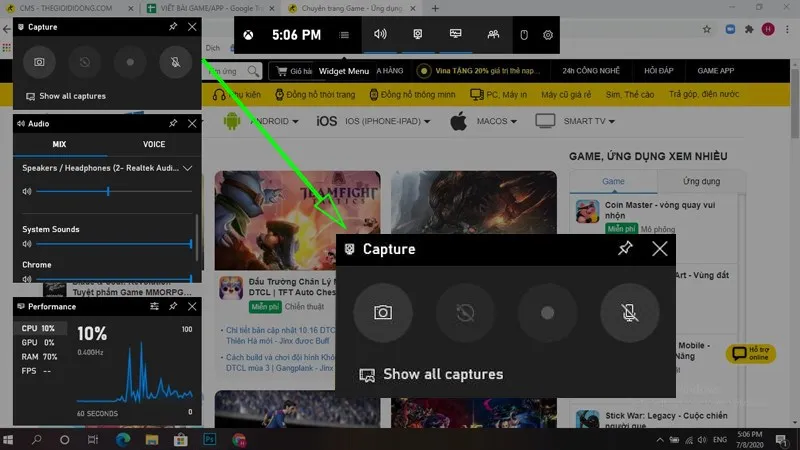This screenshot has height=450, width=800.
Task: Toggle mouse click-through on Game Bar
Action: pos(523,35)
